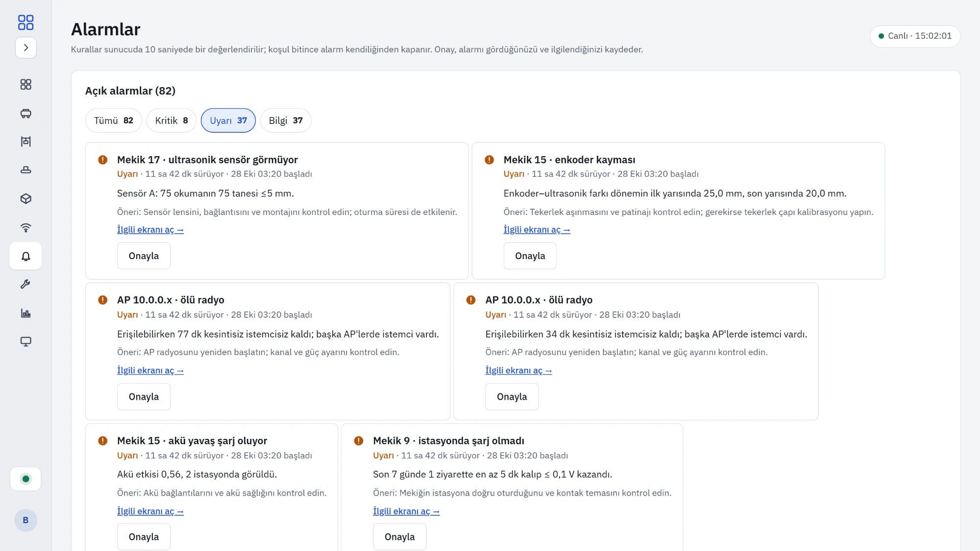Click warning icon on Mekik 9 card
The width and height of the screenshot is (980, 551).
[359, 441]
